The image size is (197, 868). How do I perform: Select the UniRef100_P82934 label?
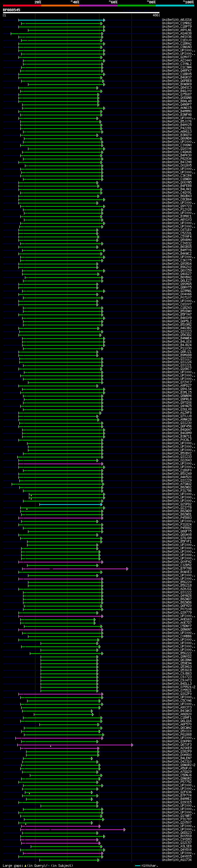pyautogui.click(x=176, y=159)
